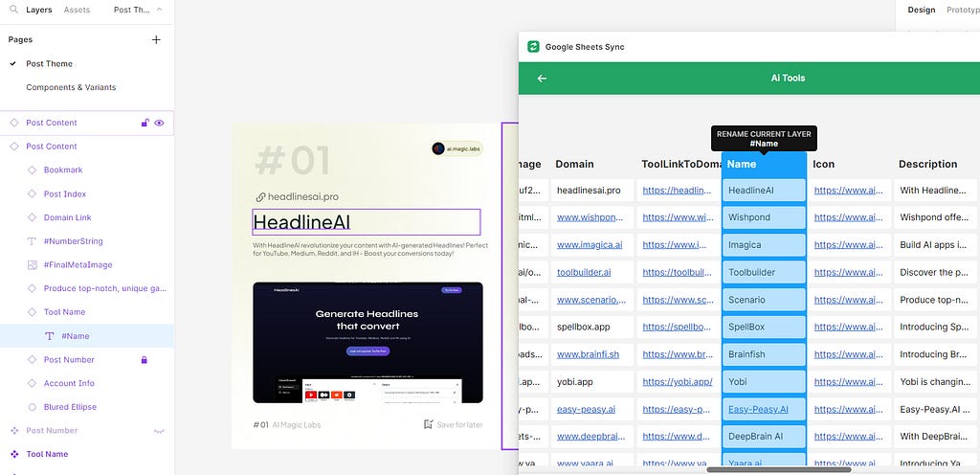Click image icon beside #FinalMetaImage layer
Screen dimensions: 980x475
32,265
